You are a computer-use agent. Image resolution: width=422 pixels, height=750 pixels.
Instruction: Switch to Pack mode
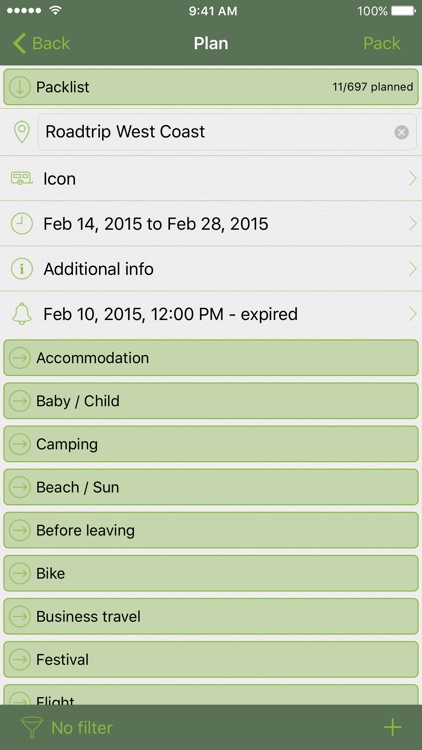381,43
